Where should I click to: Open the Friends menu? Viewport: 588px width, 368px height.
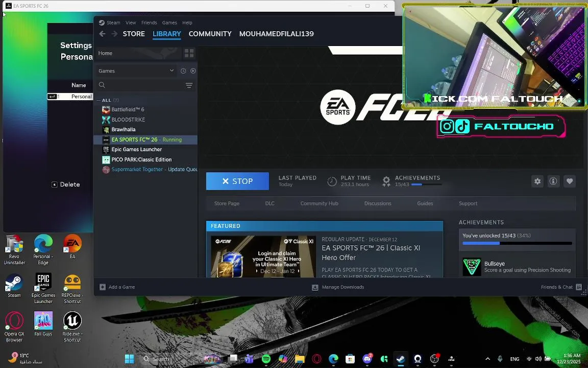pyautogui.click(x=149, y=22)
